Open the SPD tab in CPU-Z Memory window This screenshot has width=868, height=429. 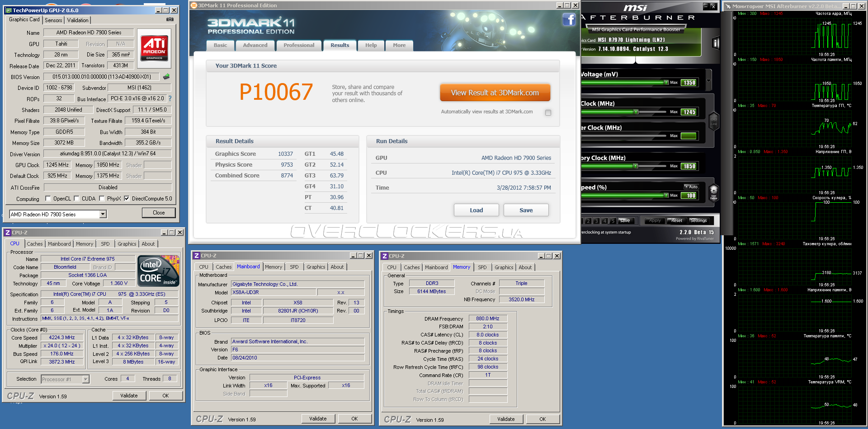coord(482,267)
